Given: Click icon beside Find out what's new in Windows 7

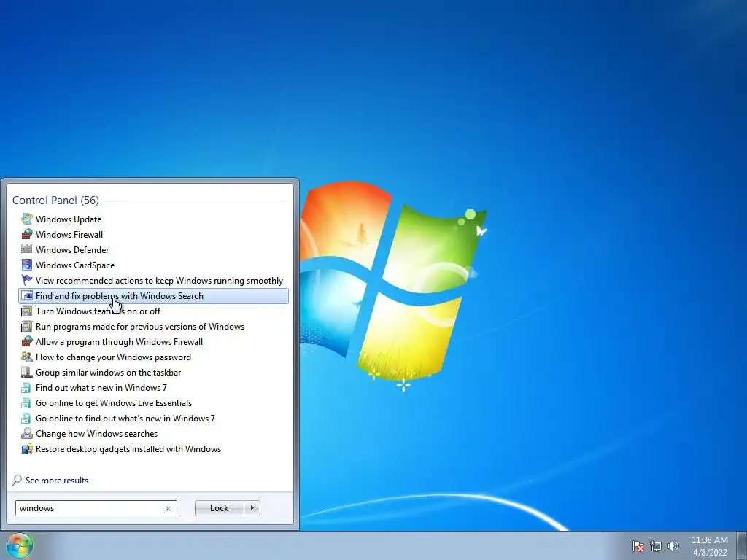Looking at the screenshot, I should (x=27, y=388).
